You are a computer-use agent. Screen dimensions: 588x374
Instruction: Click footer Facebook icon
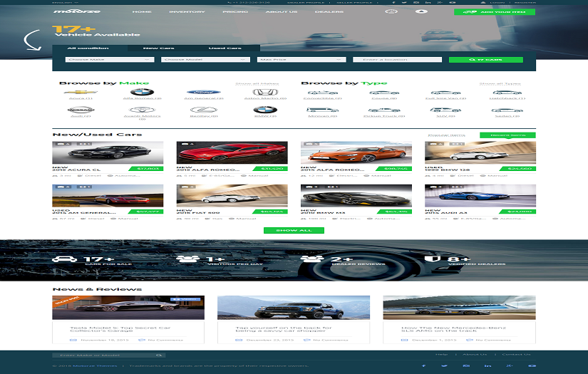click(x=424, y=365)
